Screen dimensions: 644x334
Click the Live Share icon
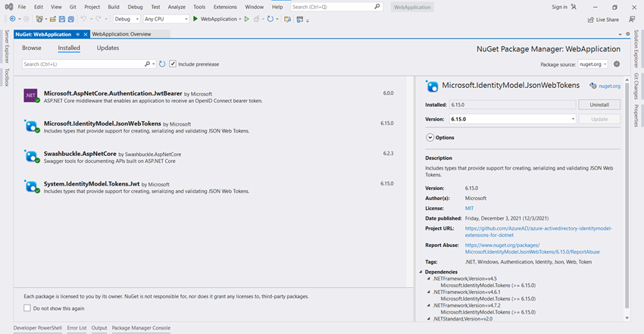(x=591, y=20)
